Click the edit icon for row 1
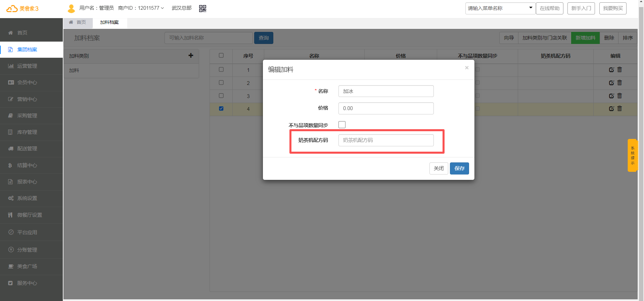 click(611, 70)
